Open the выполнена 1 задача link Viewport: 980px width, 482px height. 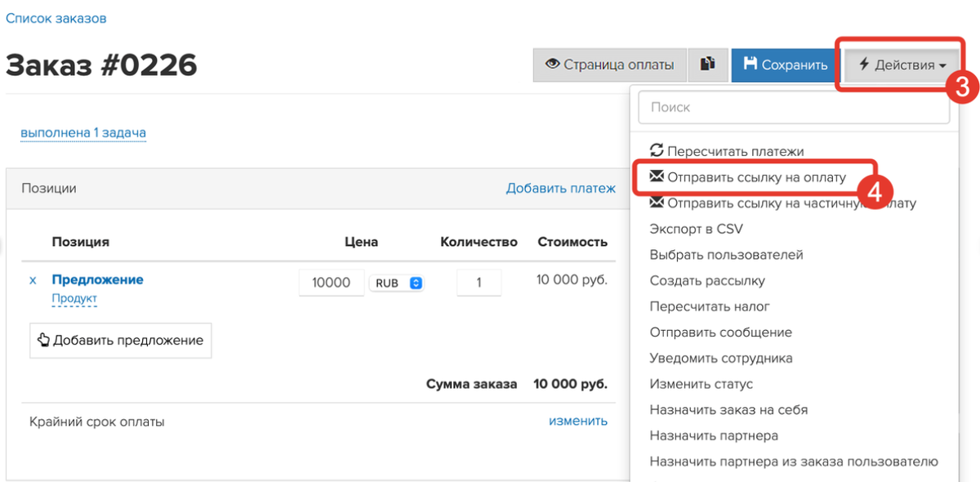point(83,132)
